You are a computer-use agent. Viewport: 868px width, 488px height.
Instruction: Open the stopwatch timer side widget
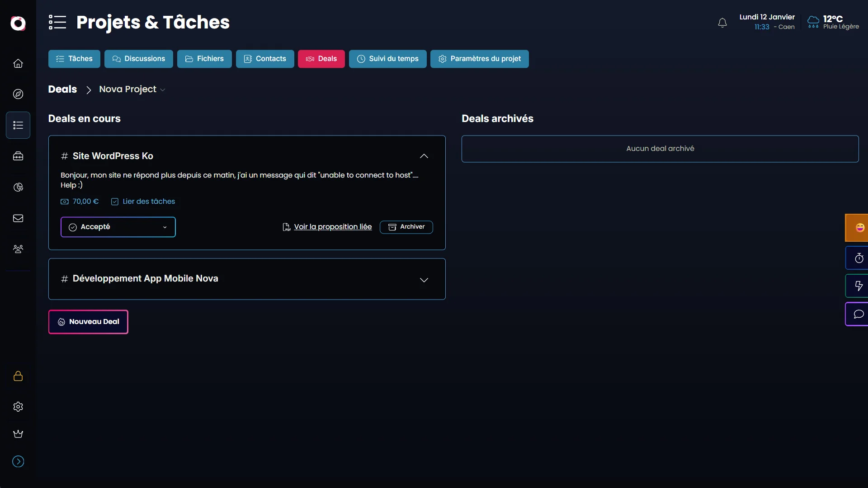pos(859,258)
